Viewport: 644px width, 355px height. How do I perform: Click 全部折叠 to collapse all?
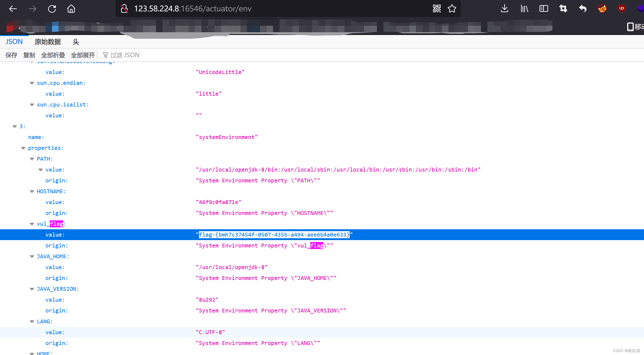pyautogui.click(x=53, y=55)
